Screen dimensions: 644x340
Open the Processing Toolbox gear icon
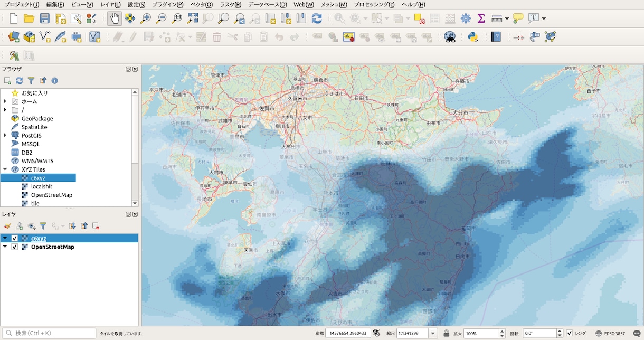click(466, 18)
